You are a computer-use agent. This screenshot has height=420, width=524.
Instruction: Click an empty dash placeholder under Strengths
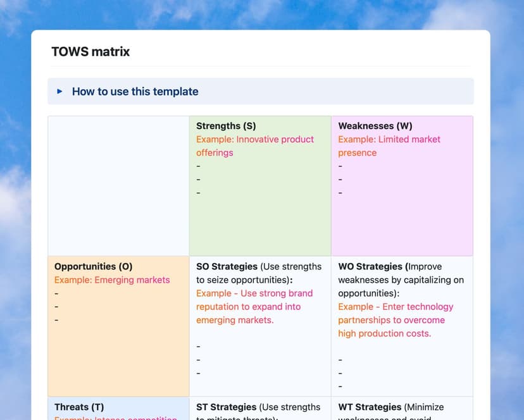click(197, 179)
